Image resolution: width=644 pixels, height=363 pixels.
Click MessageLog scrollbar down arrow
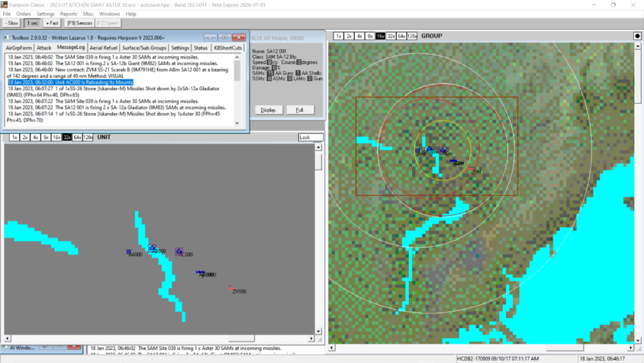[237, 123]
